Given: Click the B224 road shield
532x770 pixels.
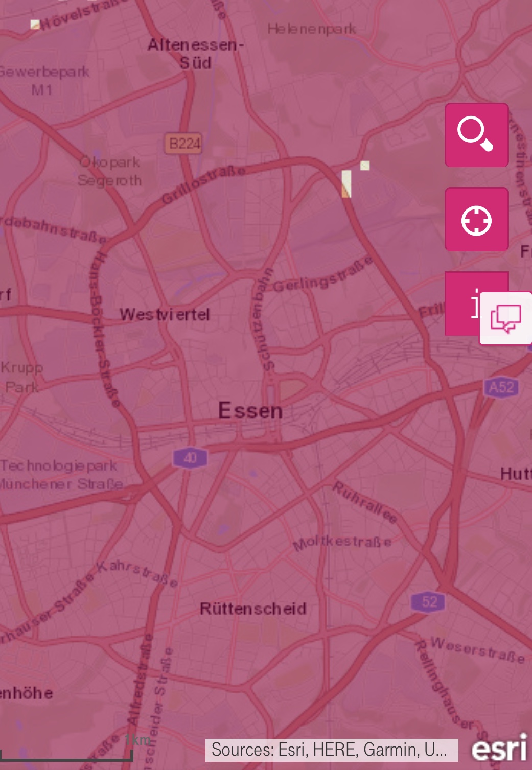Looking at the screenshot, I should [x=183, y=144].
